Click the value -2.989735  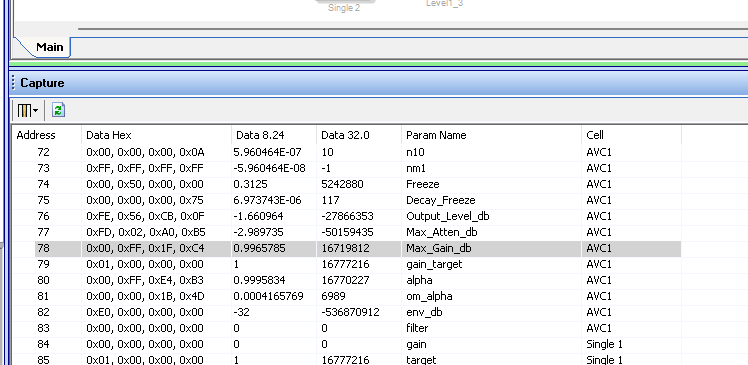258,232
